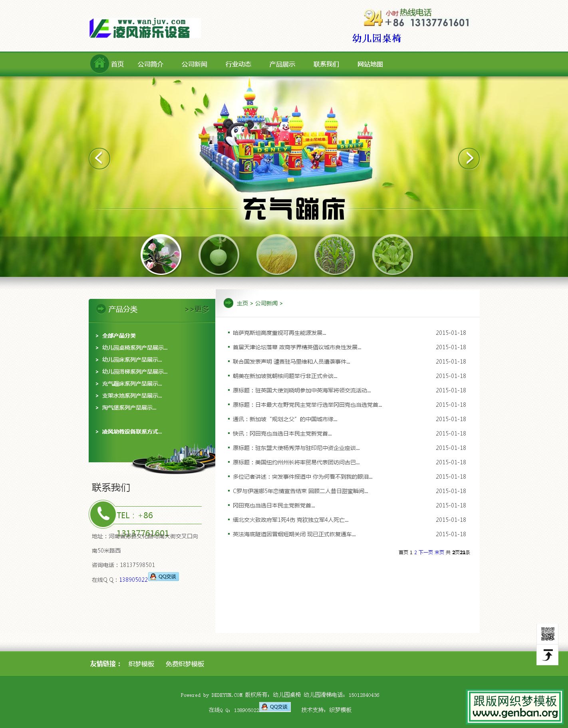Click the arrow icon beside breadcrumb 主页
Screen dimensions: 568x728
(x=228, y=303)
